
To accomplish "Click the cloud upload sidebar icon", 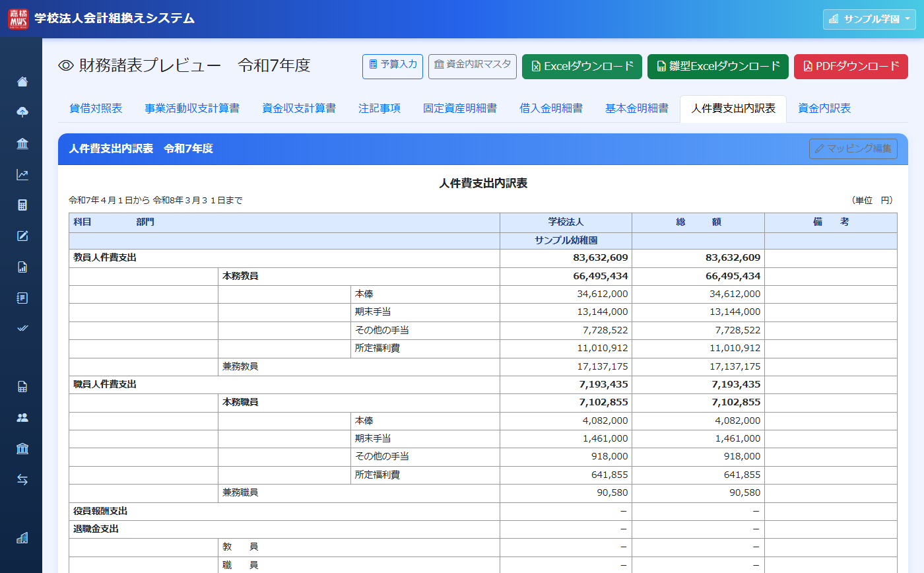I will 22,112.
